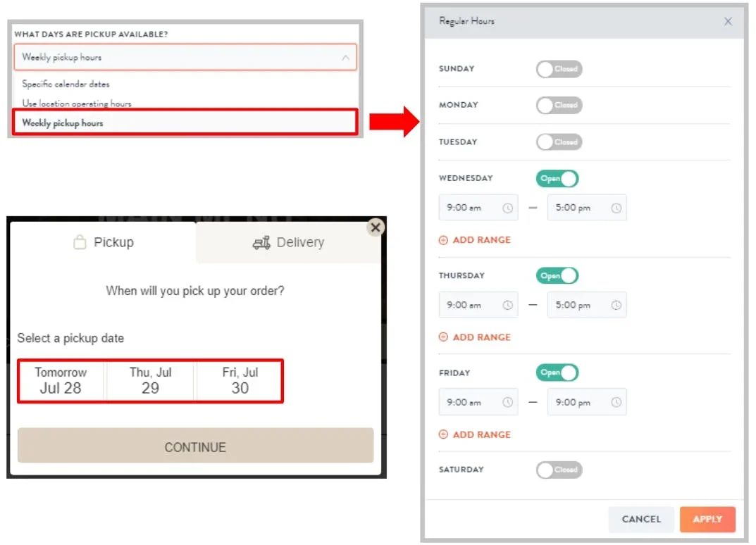Image resolution: width=756 pixels, height=545 pixels.
Task: Add a time range for Thursday
Action: point(474,337)
